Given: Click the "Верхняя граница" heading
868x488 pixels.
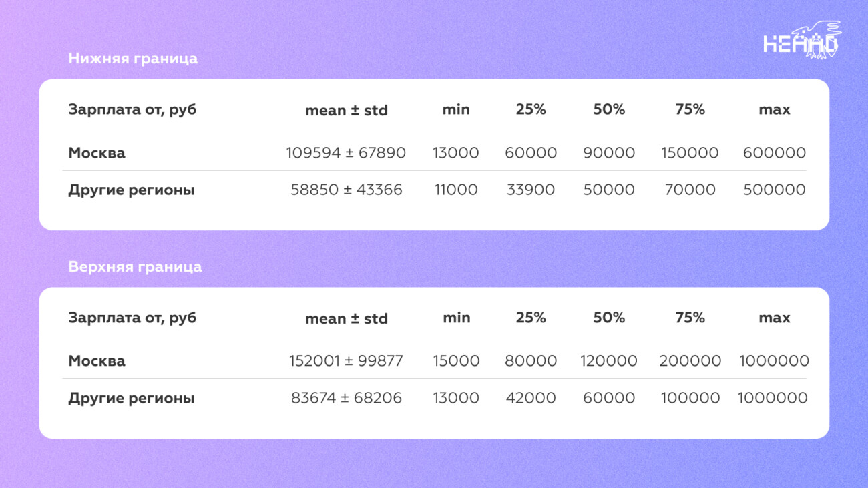Looking at the screenshot, I should 135,267.
